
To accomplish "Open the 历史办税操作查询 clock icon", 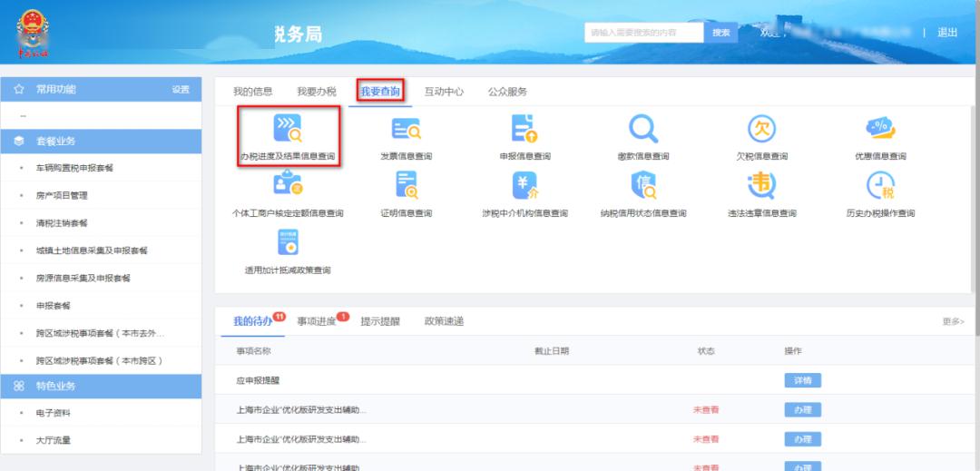I will (880, 185).
